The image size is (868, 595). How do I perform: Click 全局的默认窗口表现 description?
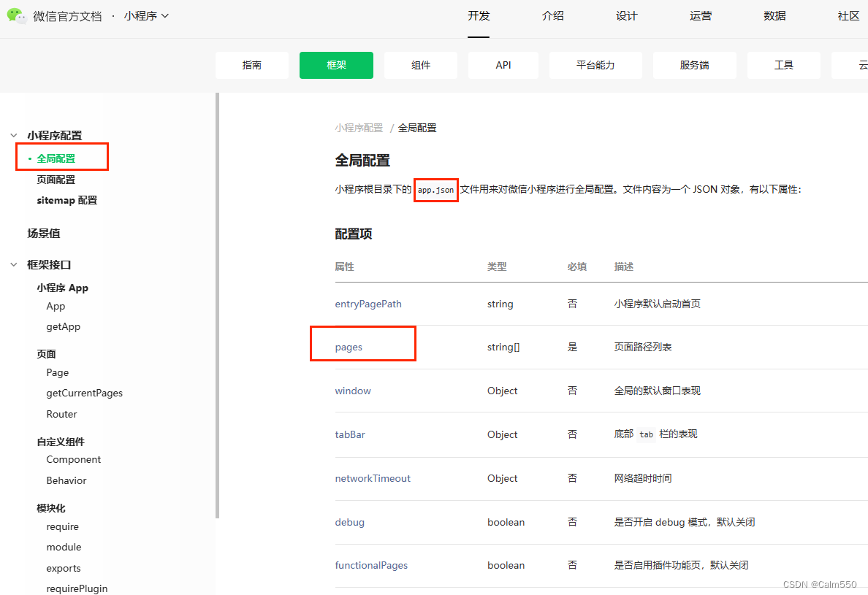[657, 391]
